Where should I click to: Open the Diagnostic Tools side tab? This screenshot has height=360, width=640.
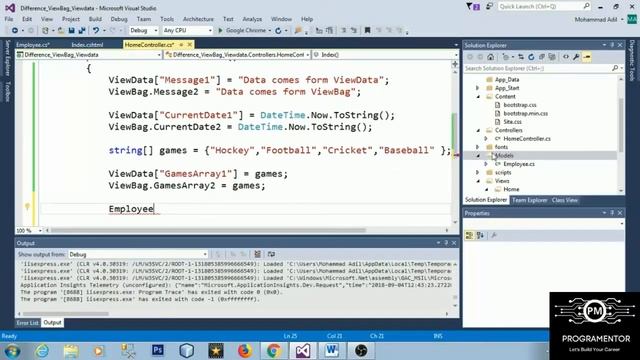[x=631, y=60]
